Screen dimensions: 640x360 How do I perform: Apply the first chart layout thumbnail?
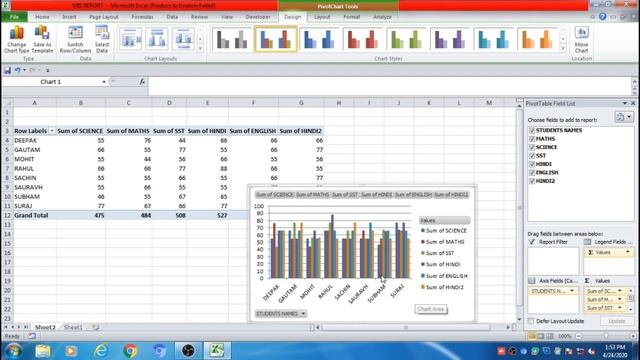point(131,39)
